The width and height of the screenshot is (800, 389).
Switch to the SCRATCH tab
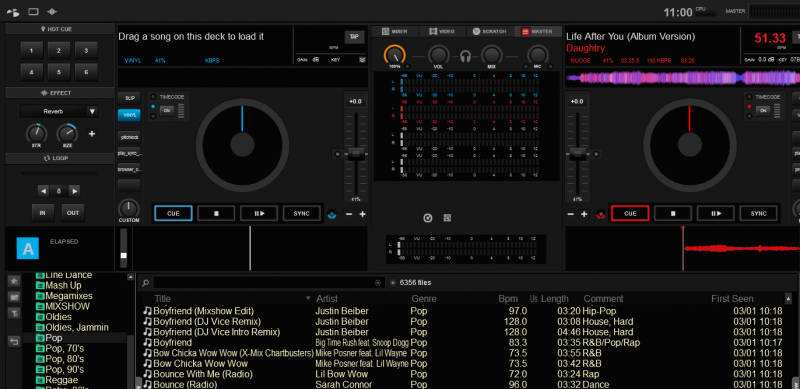pos(490,32)
